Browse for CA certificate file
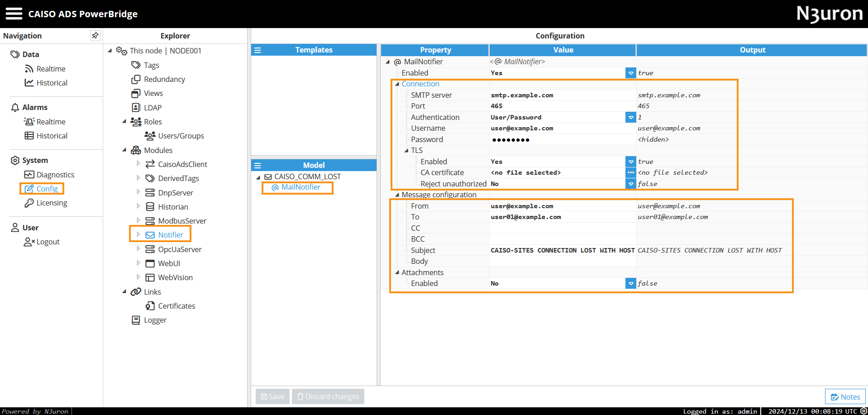This screenshot has height=415, width=868. click(x=630, y=172)
